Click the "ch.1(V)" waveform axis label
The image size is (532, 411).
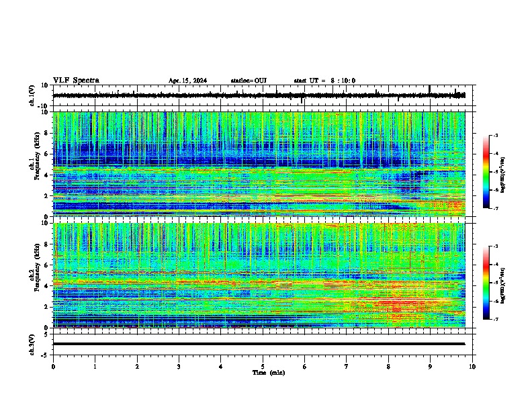[x=32, y=95]
